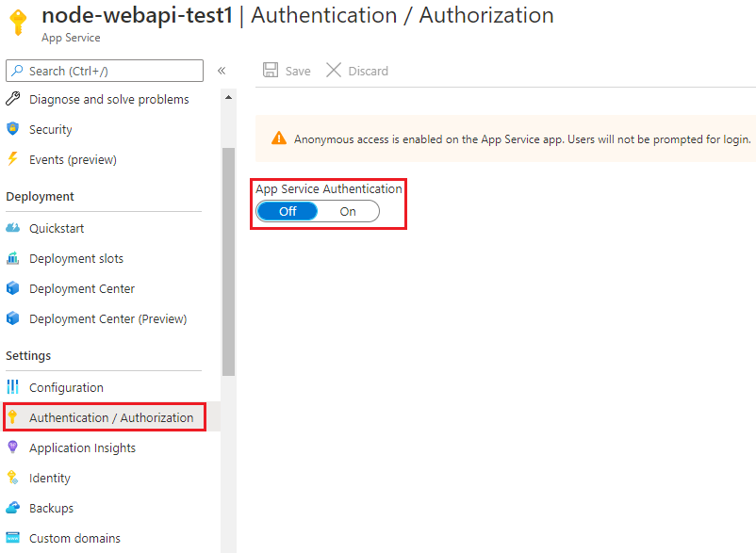Screen dimensions: 756x553
Task: Collapse the sidebar with the double chevron
Action: (221, 70)
